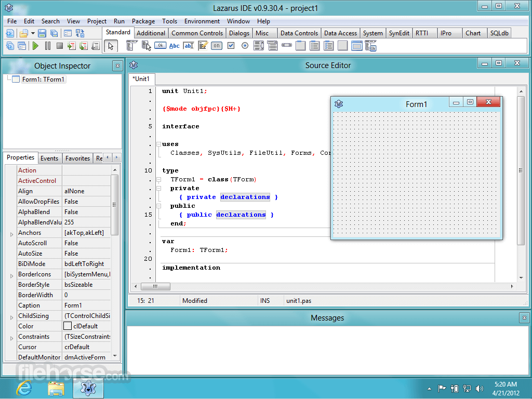532x399 pixels.
Task: Click the Caption value field Form1
Action: click(x=87, y=305)
